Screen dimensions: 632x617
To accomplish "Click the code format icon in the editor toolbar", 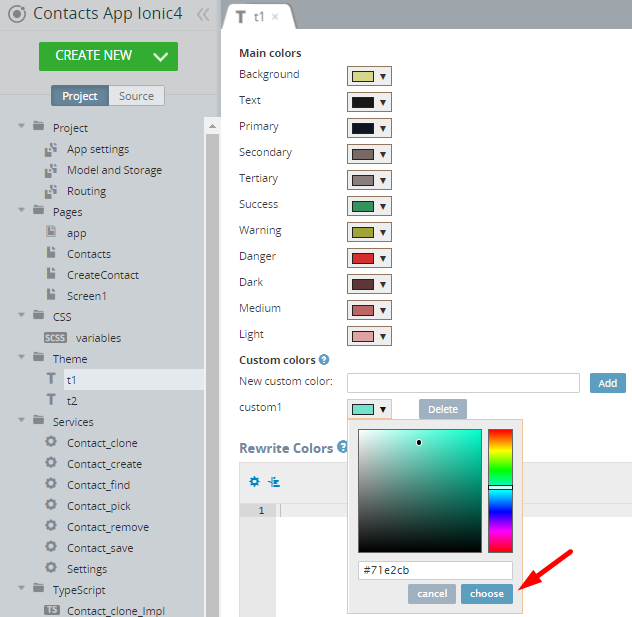I will [274, 482].
